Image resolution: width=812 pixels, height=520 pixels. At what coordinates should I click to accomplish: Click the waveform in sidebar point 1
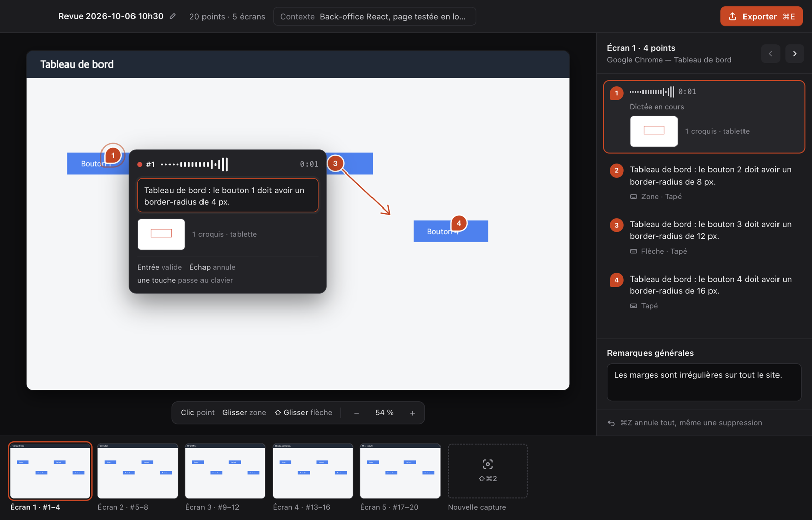pos(652,92)
